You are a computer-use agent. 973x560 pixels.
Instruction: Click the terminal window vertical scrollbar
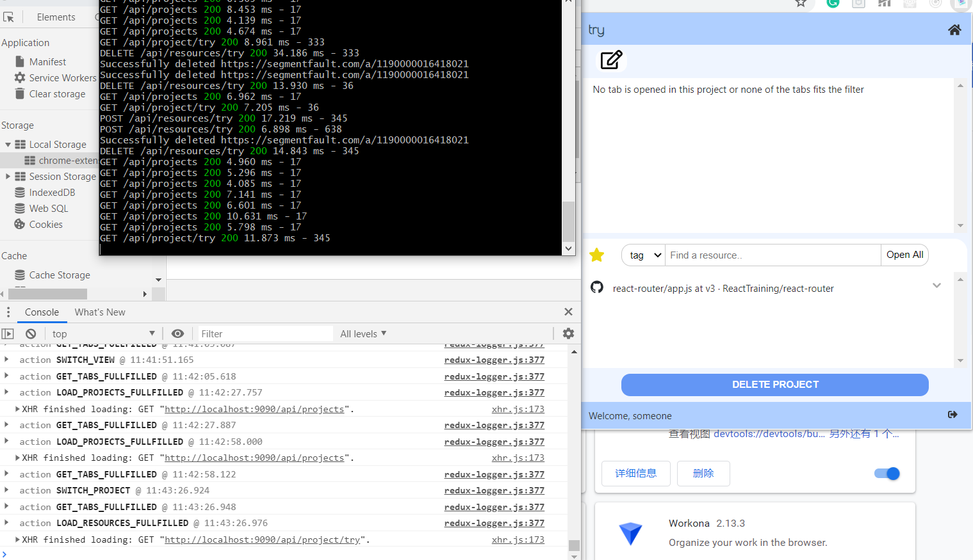(568, 221)
